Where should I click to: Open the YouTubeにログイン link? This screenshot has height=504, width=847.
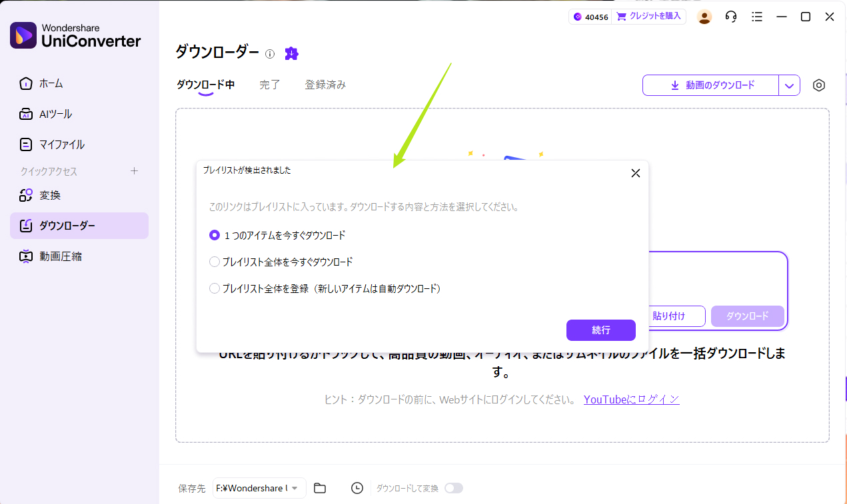[x=630, y=399]
